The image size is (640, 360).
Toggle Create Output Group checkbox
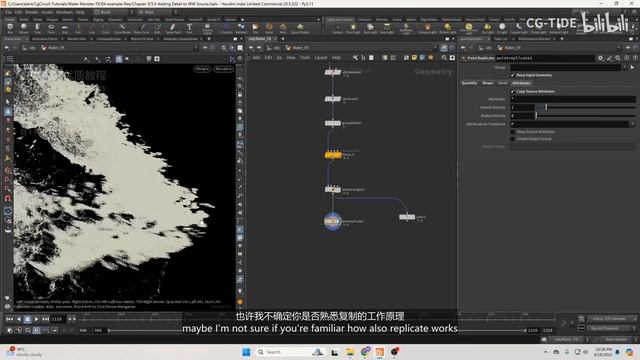point(513,139)
